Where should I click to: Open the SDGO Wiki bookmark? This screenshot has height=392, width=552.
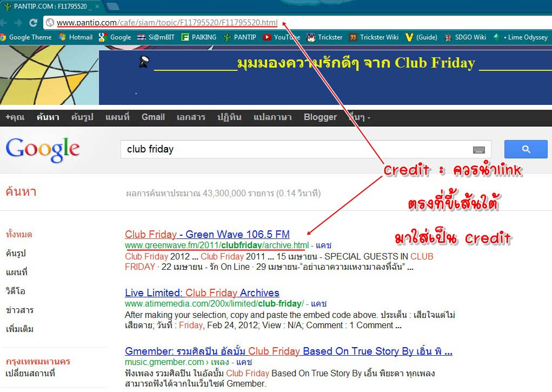click(465, 37)
